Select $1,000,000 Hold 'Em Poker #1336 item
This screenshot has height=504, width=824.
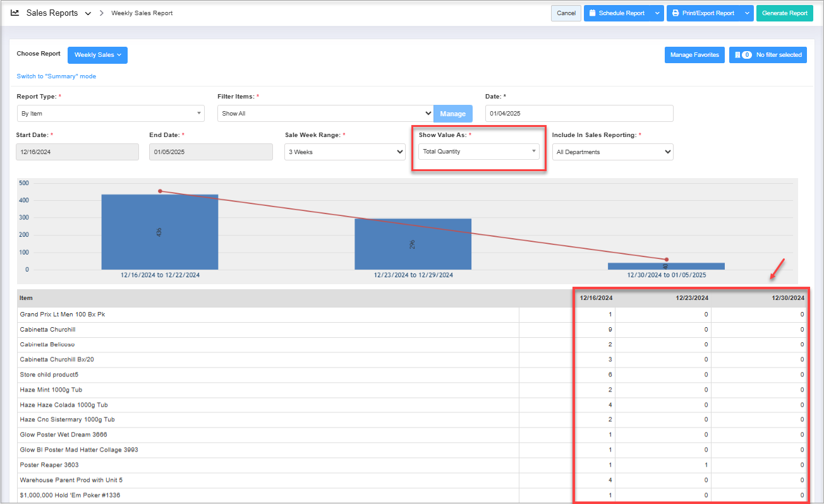point(70,496)
